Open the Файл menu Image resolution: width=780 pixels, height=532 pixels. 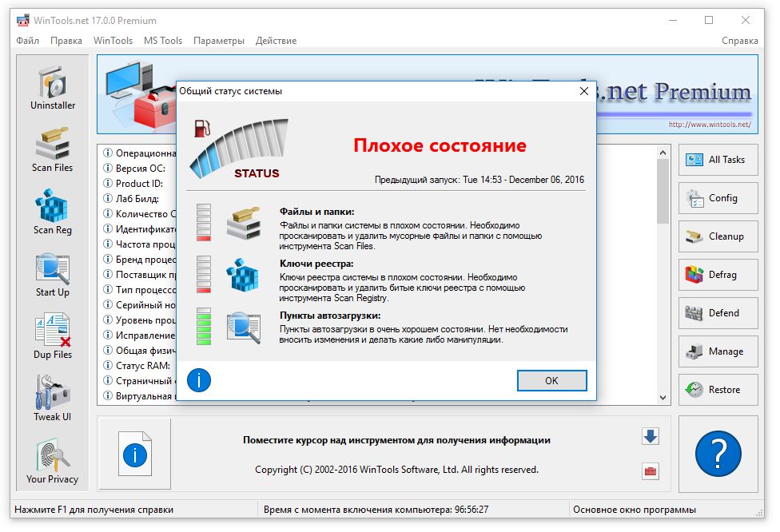[x=27, y=41]
